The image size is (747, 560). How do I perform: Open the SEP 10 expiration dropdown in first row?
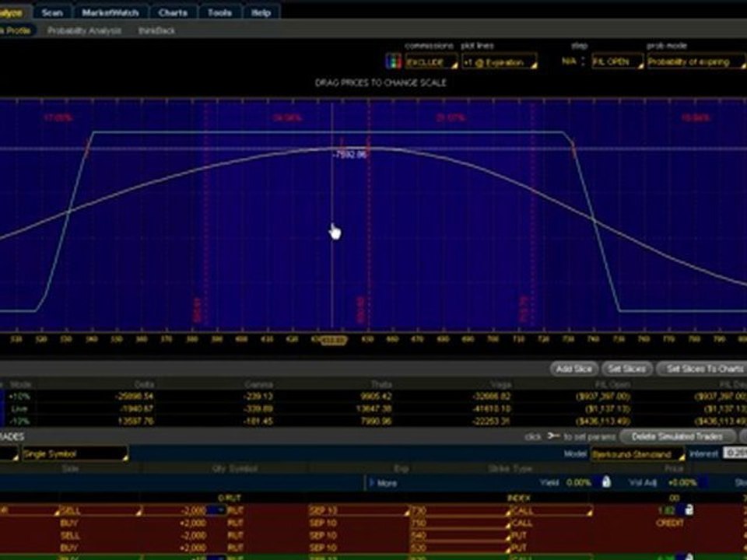point(359,510)
